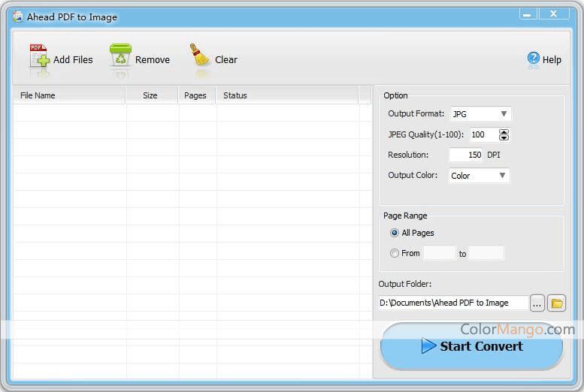Sort by Pages column header

[x=197, y=95]
